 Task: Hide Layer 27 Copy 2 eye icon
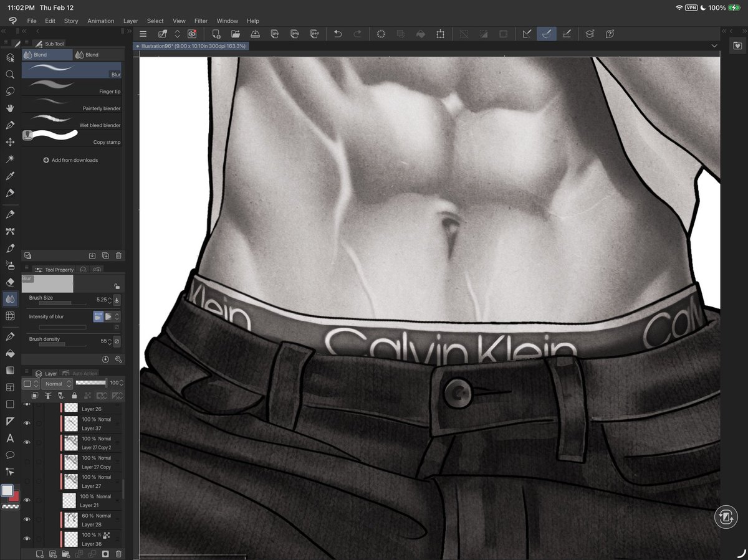click(27, 442)
